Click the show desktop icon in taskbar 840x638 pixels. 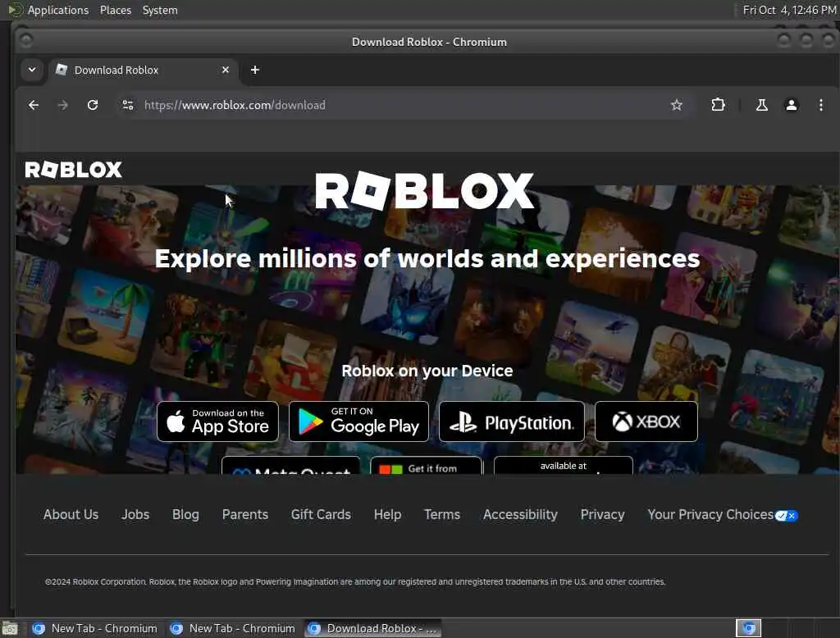pyautogui.click(x=10, y=628)
